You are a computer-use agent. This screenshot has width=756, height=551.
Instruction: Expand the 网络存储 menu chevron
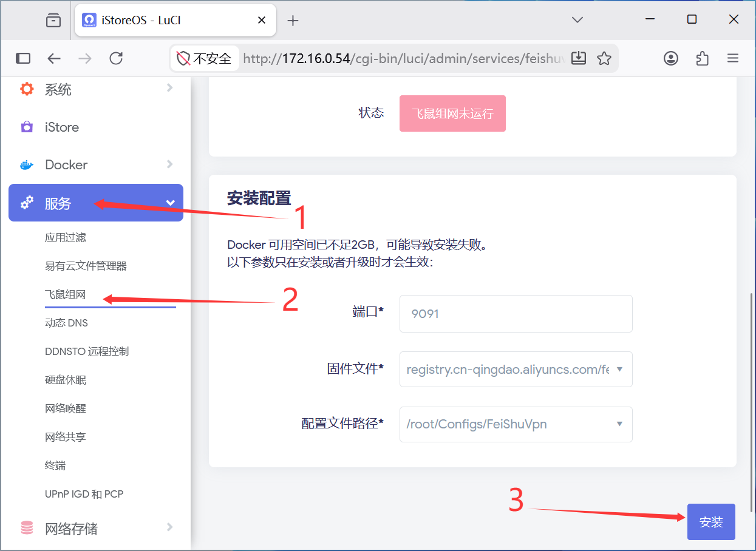click(x=170, y=527)
